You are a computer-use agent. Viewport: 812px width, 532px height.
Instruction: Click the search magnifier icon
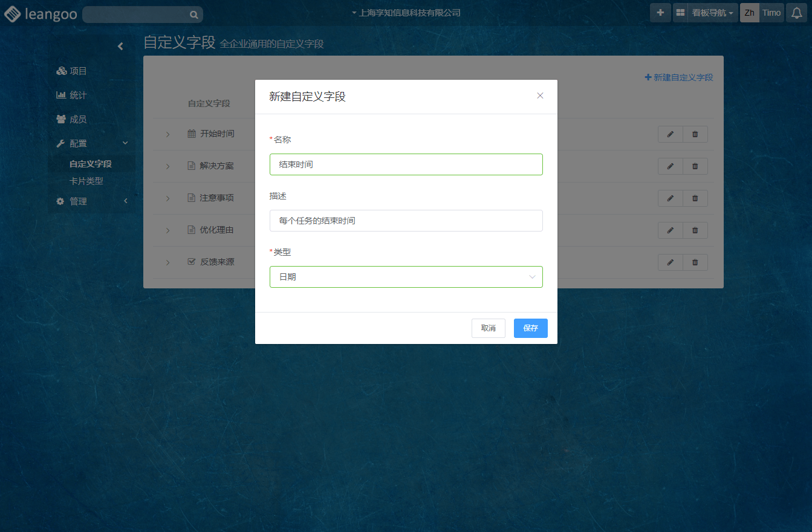click(193, 15)
